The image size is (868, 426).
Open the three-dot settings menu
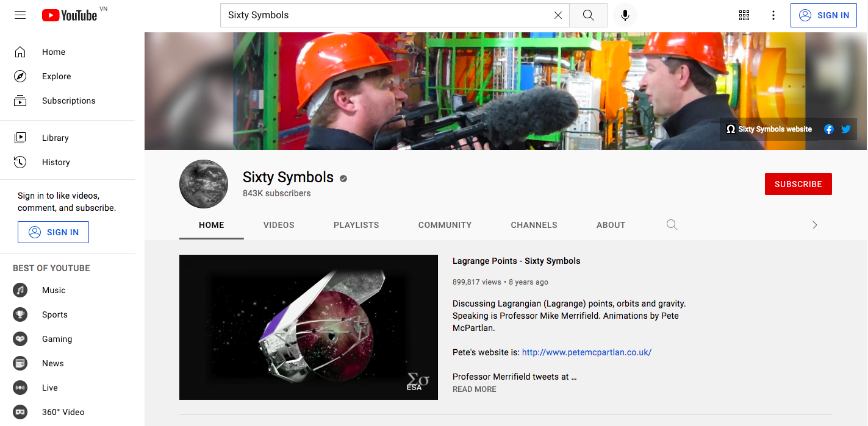pos(773,15)
